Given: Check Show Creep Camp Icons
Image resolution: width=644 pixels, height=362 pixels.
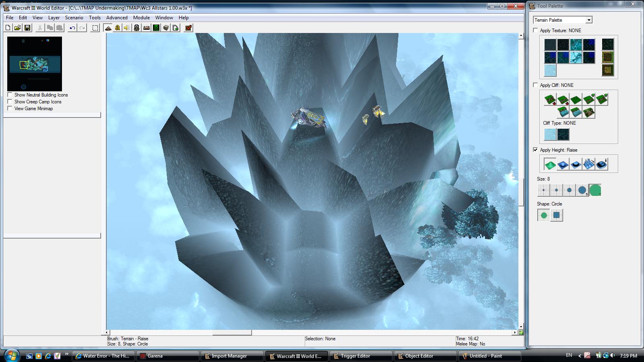Looking at the screenshot, I should tap(10, 102).
